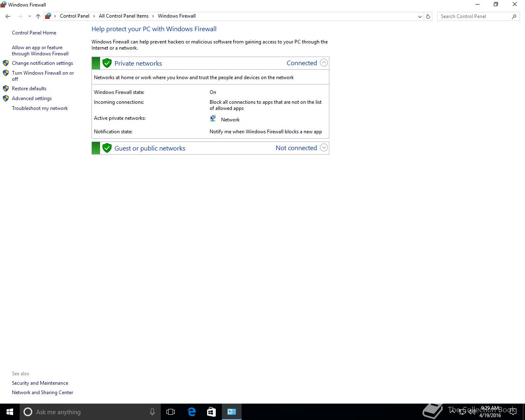
Task: Open Troubleshoot my network link
Action: tap(40, 108)
